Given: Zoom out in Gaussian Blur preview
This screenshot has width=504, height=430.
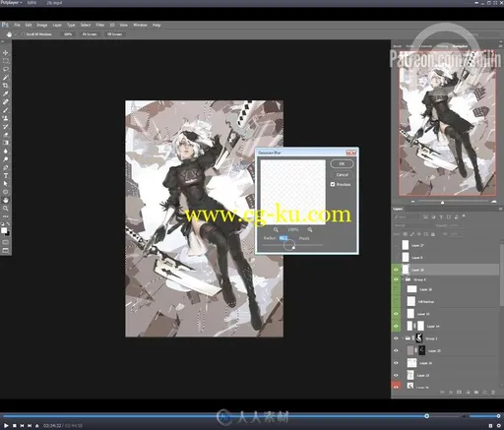Looking at the screenshot, I should pos(276,229).
